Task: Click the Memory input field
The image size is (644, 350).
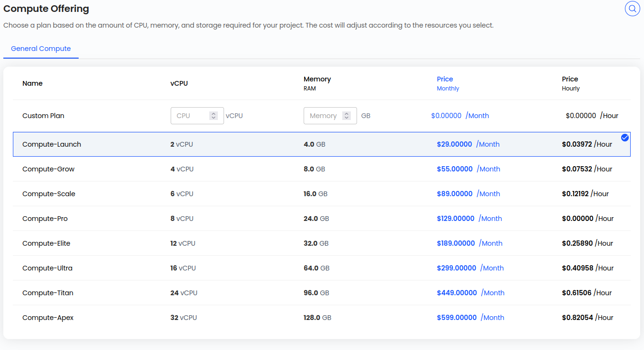Action: tap(330, 116)
